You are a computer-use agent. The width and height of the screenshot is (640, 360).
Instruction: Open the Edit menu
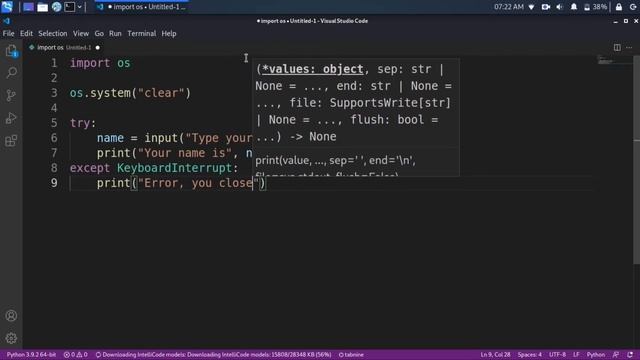(x=27, y=33)
